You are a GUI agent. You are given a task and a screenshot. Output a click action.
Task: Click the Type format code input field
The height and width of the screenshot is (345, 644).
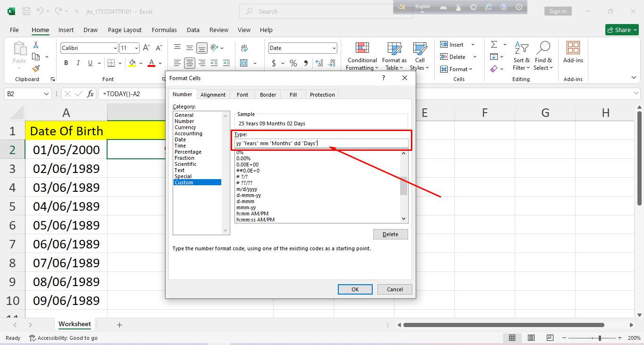(321, 143)
